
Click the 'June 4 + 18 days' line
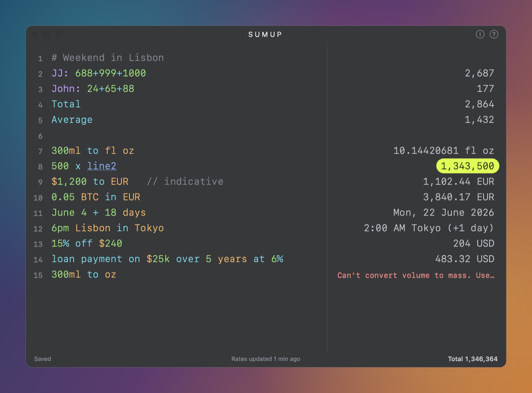tap(98, 212)
